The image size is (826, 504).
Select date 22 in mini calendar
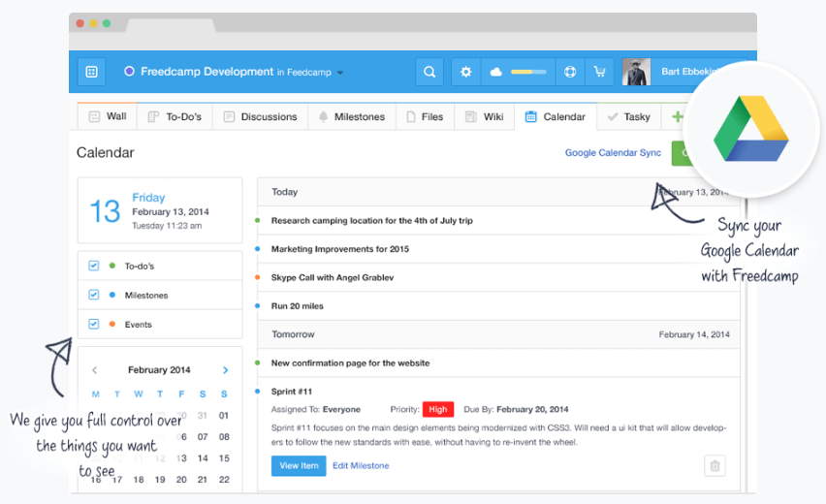pos(224,479)
